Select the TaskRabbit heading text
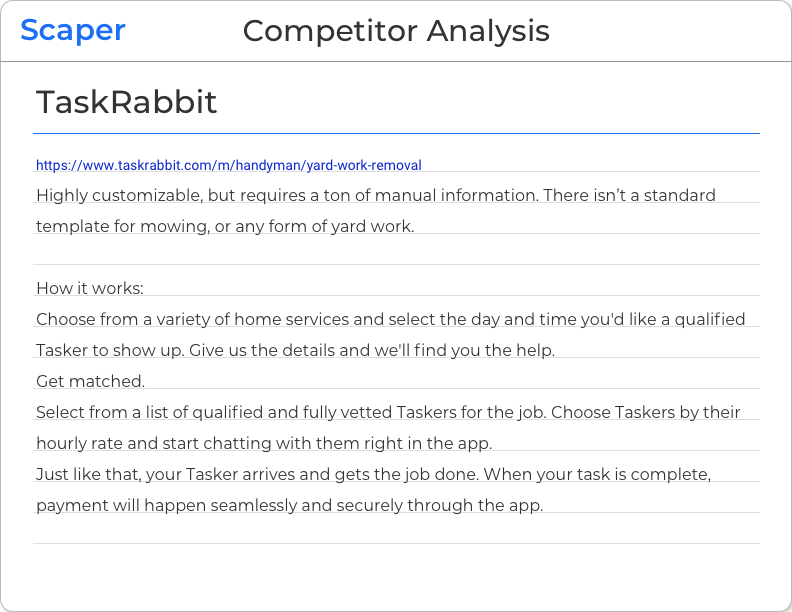Image resolution: width=792 pixels, height=612 pixels. pyautogui.click(x=126, y=102)
